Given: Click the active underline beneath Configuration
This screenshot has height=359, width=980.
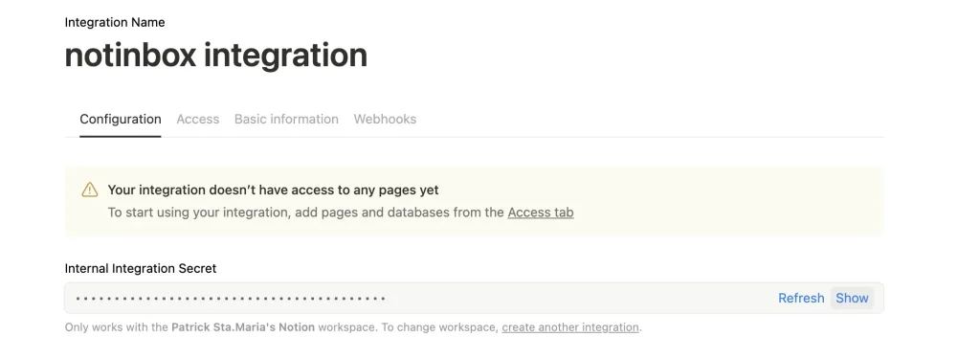Looking at the screenshot, I should point(120,136).
